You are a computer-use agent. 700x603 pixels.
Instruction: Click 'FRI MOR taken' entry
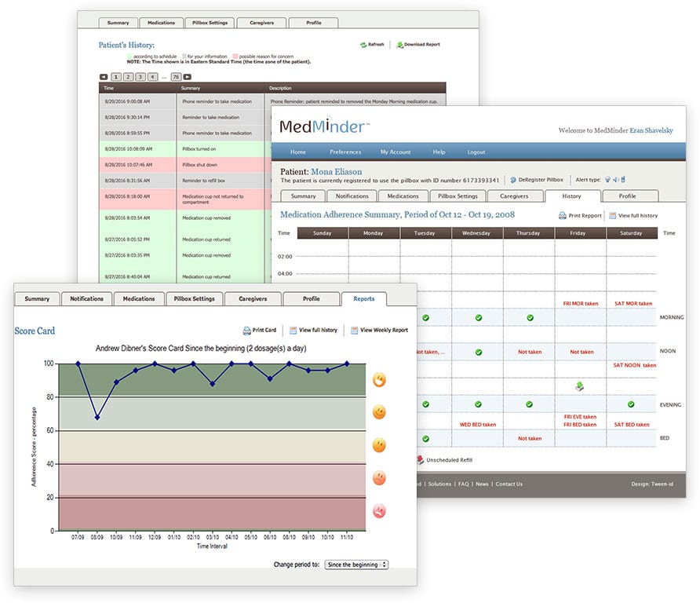(x=581, y=304)
